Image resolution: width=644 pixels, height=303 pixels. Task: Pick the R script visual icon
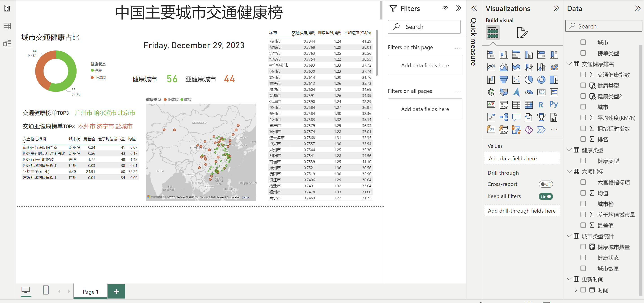541,105
